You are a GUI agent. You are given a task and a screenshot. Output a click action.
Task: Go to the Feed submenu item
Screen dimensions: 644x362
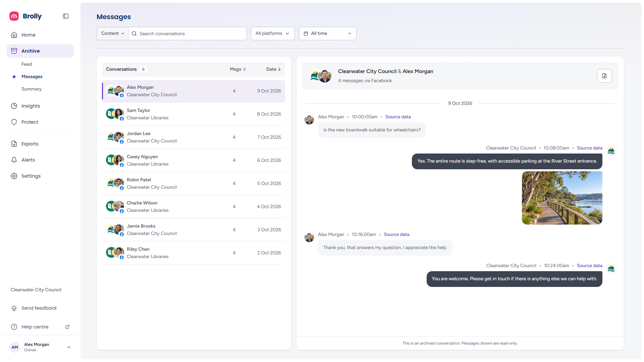coord(27,64)
